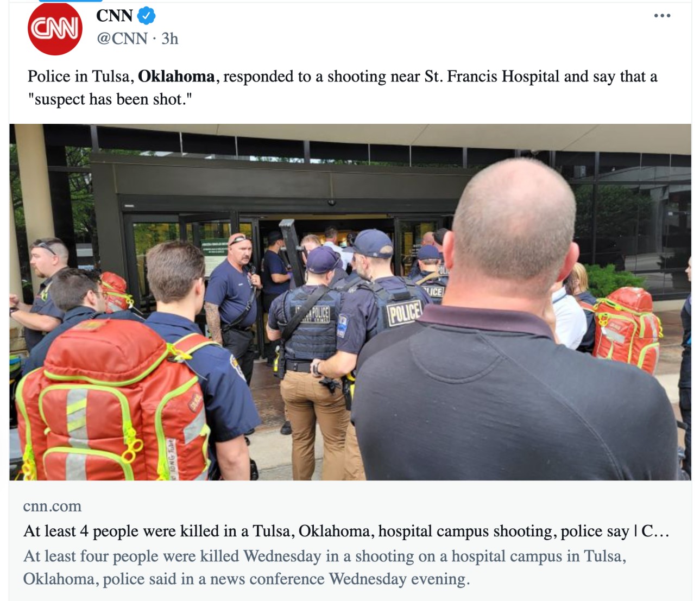This screenshot has height=601, width=700.
Task: Open the "At least 4 people were killed" headline
Action: (346, 531)
